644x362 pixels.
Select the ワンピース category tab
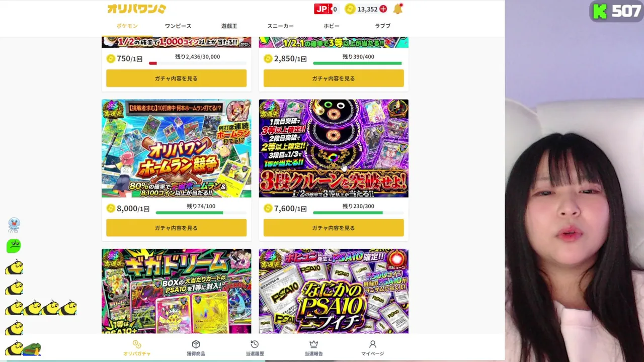coord(178,26)
